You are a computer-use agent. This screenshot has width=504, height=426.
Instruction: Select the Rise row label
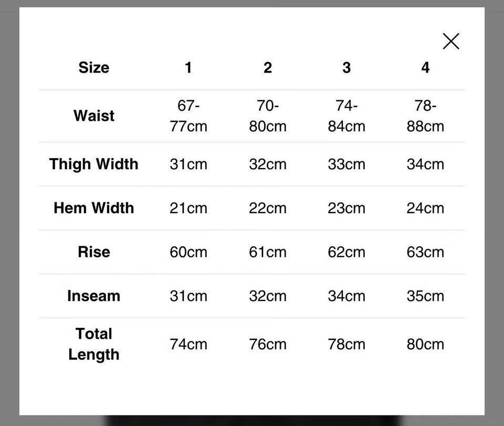point(94,252)
